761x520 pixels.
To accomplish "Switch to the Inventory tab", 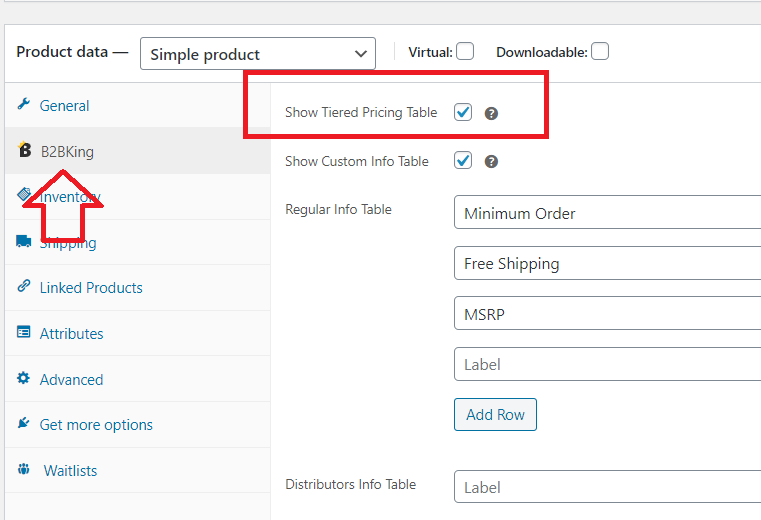I will coord(69,197).
